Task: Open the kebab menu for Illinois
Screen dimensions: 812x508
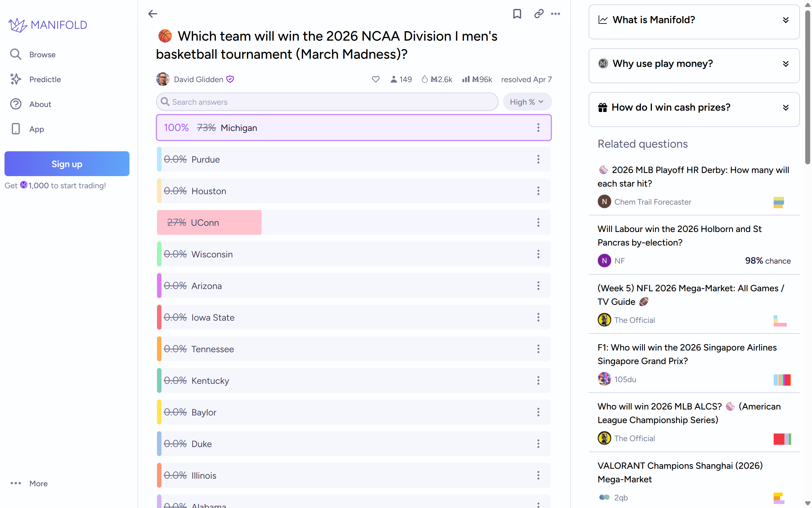Action: pos(538,475)
